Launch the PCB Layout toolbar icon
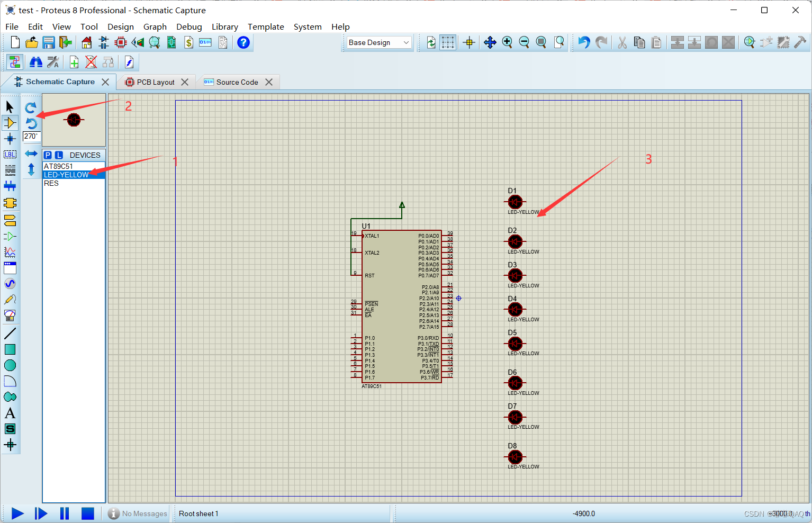This screenshot has width=812, height=523. [121, 42]
